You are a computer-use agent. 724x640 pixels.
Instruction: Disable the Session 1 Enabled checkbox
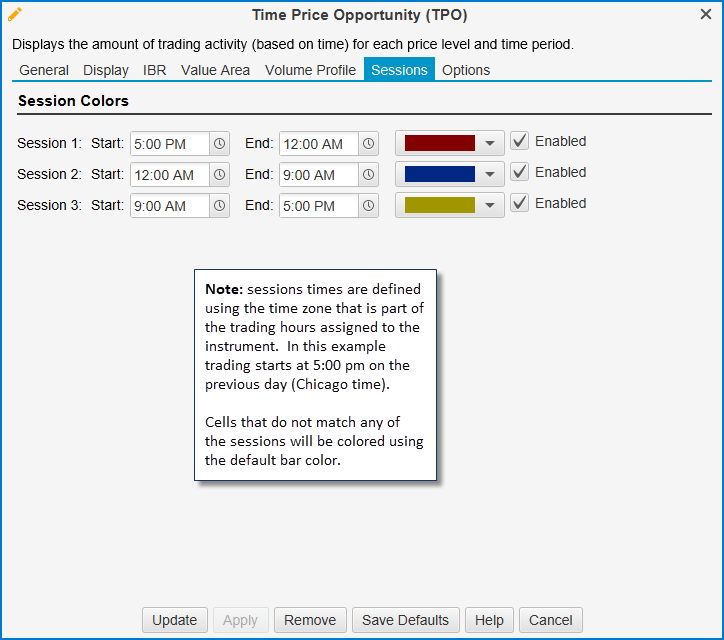click(x=520, y=142)
